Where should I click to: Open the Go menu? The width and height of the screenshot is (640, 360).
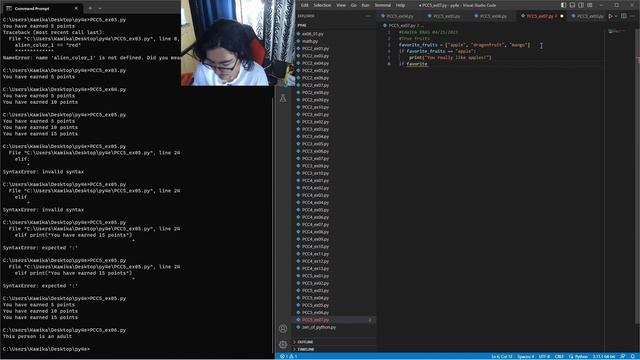353,5
